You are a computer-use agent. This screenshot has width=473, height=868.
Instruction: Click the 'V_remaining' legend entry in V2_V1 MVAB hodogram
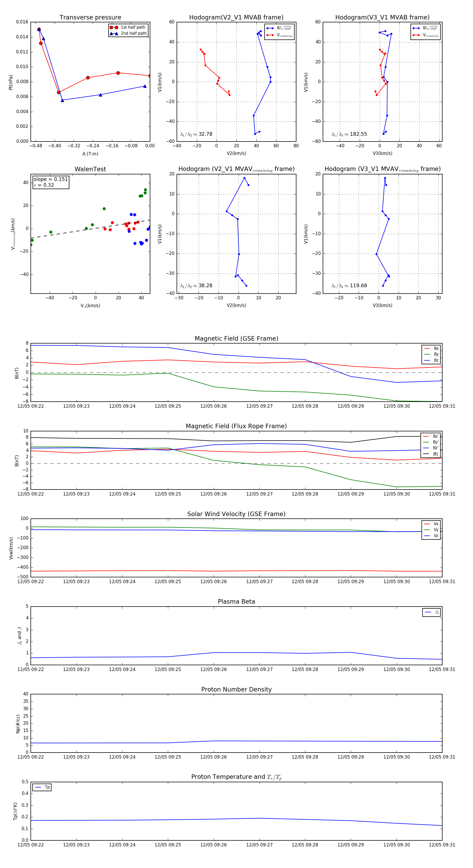(x=279, y=35)
